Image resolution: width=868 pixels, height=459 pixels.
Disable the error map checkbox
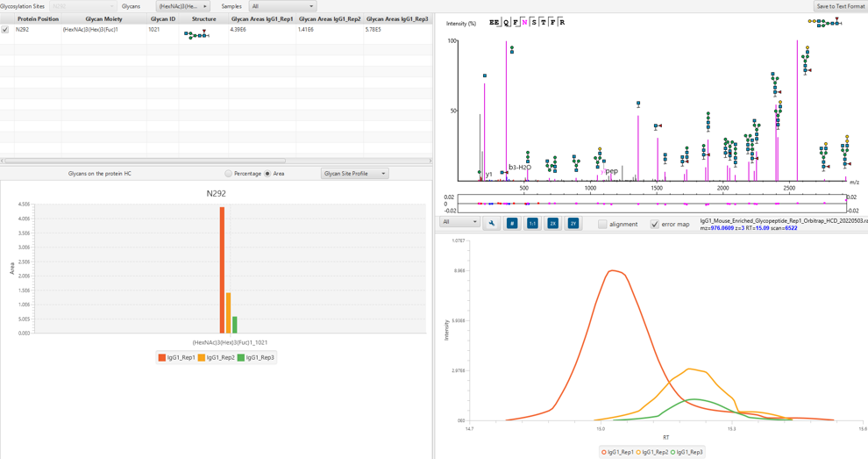pyautogui.click(x=655, y=225)
